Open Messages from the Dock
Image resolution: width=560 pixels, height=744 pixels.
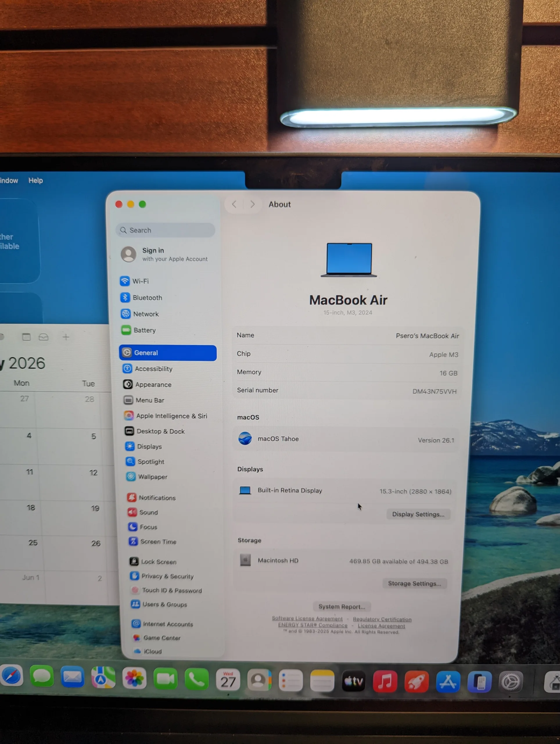[42, 676]
